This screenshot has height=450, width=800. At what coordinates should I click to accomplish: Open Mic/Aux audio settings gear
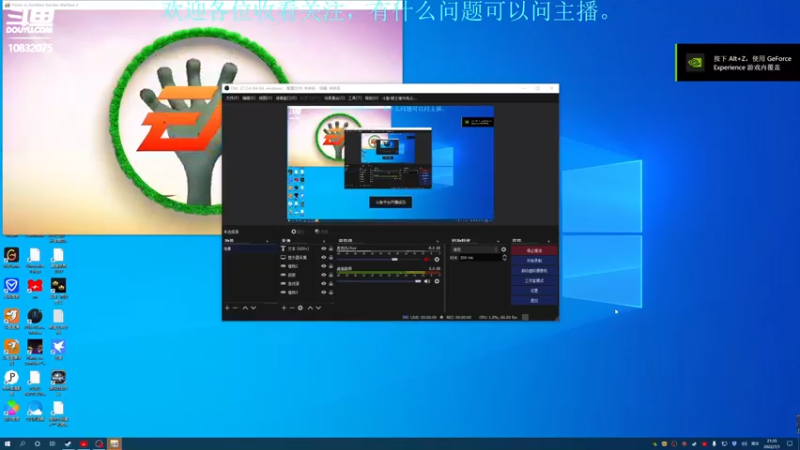pos(437,259)
